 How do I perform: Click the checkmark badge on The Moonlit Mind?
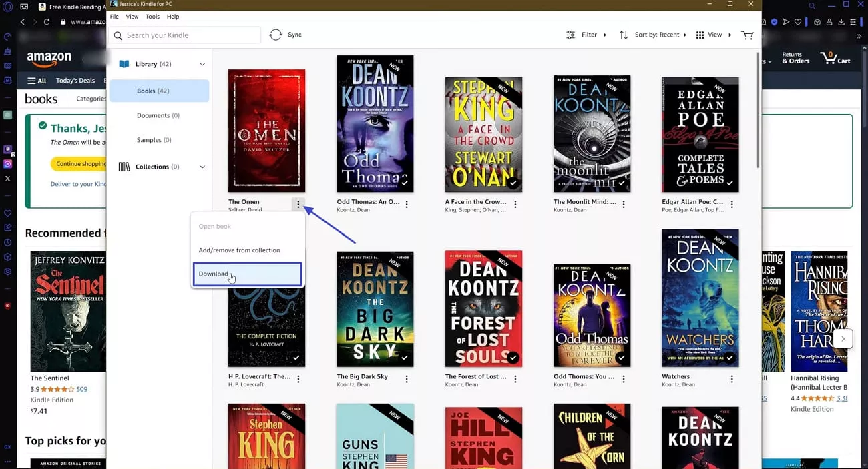622,183
